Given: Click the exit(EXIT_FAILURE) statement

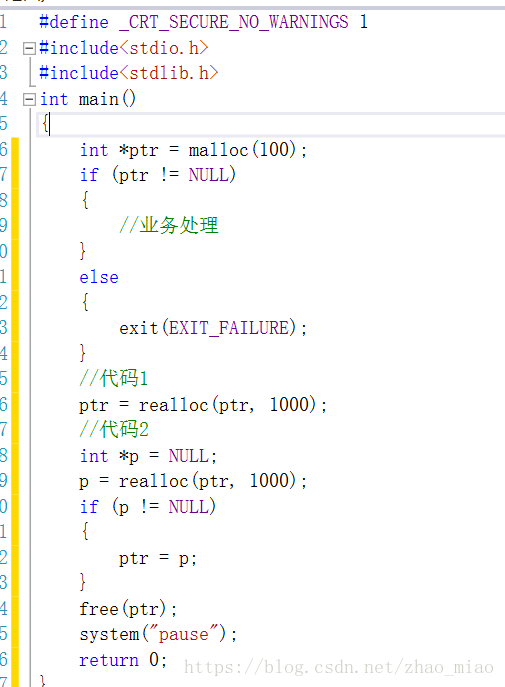Looking at the screenshot, I should pos(213,328).
